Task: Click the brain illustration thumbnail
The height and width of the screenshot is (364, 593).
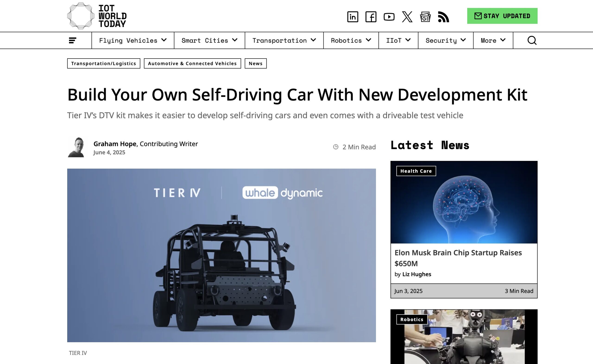Action: pos(464,202)
